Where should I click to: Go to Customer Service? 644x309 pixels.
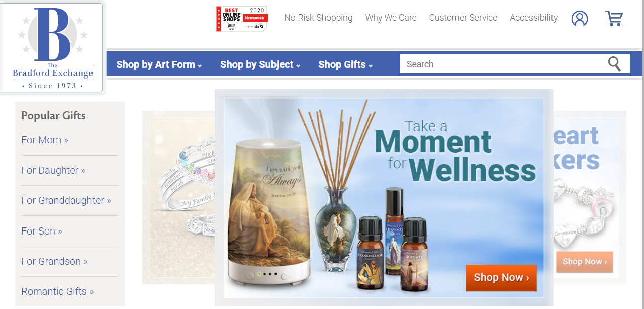click(463, 18)
